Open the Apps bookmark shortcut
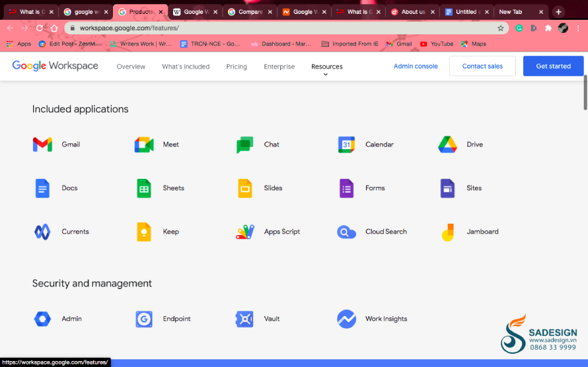This screenshot has height=367, width=588. tap(19, 44)
